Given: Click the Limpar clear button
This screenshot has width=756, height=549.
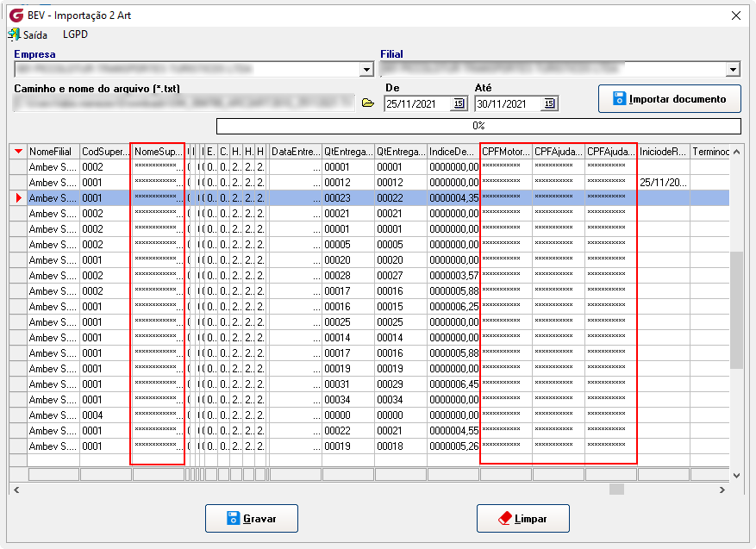Looking at the screenshot, I should (x=523, y=519).
